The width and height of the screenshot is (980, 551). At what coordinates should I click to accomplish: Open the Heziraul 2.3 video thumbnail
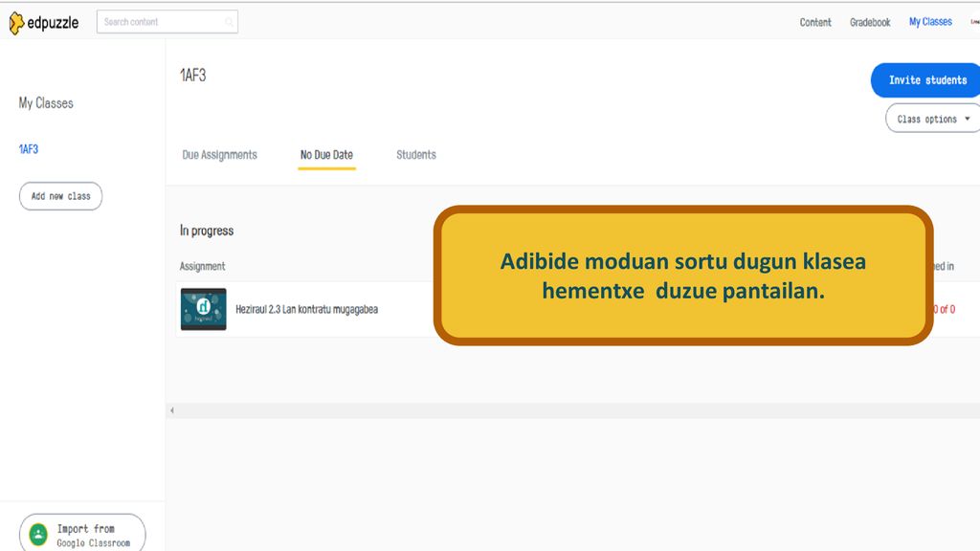tap(203, 309)
